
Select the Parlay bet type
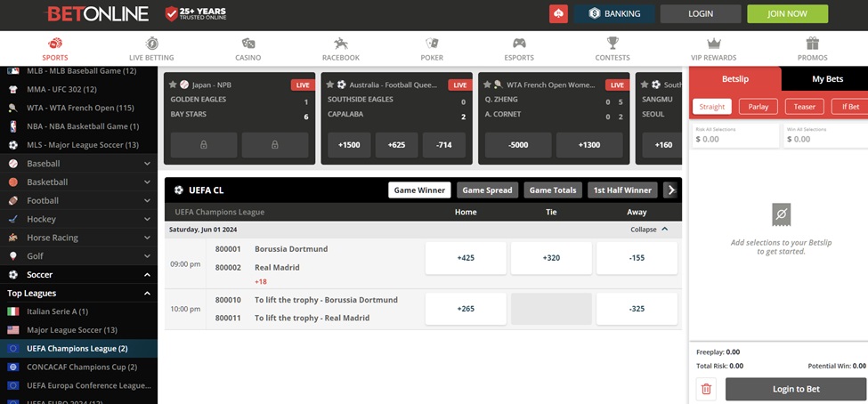click(758, 107)
